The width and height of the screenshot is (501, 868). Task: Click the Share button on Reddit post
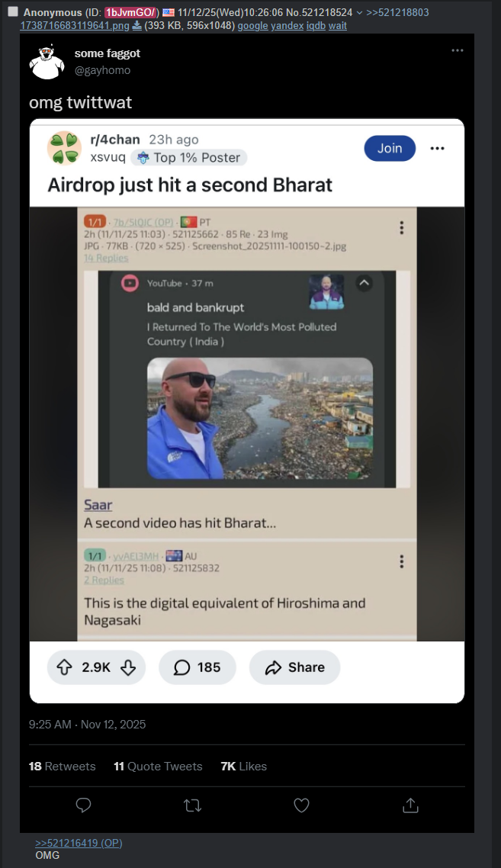294,667
